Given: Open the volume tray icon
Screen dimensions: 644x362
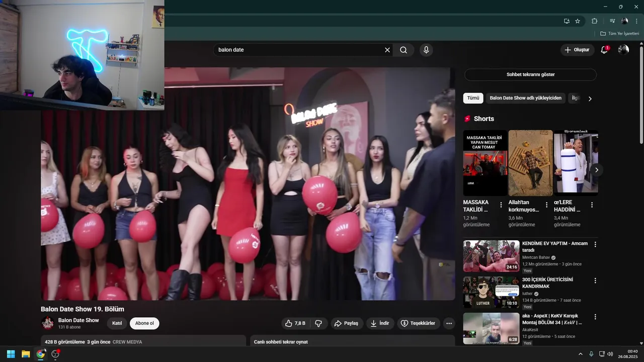Looking at the screenshot, I should click(x=610, y=354).
